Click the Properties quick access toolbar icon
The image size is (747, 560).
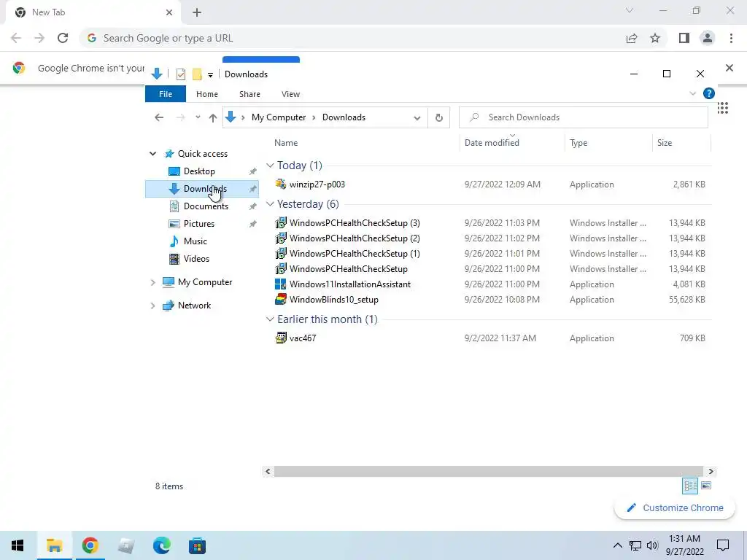[x=181, y=74]
